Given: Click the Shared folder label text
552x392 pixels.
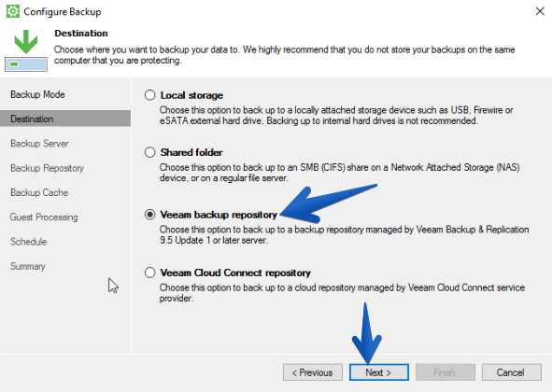Looking at the screenshot, I should pyautogui.click(x=191, y=152).
